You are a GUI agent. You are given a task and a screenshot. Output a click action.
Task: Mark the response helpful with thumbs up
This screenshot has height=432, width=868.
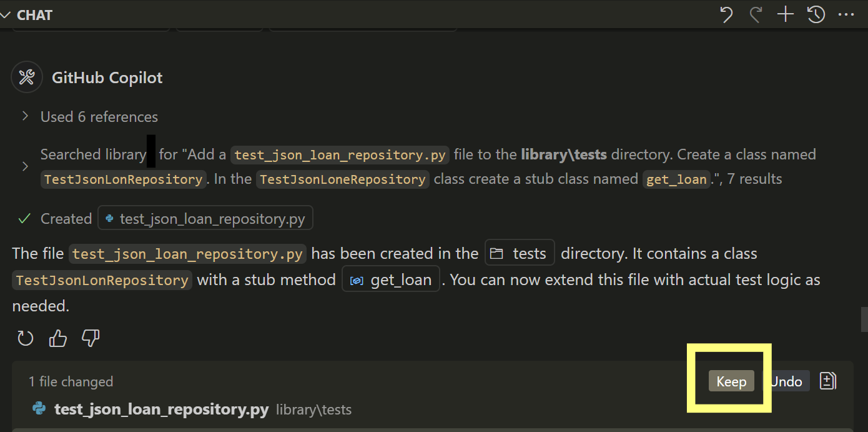pyautogui.click(x=58, y=338)
